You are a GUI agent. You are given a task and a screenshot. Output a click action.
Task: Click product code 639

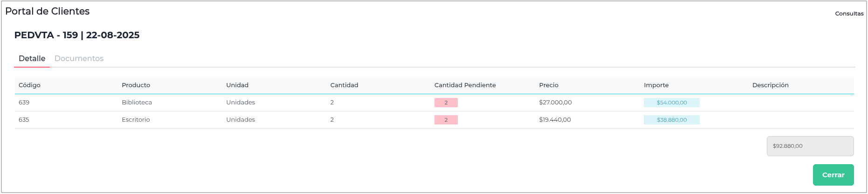pos(24,102)
